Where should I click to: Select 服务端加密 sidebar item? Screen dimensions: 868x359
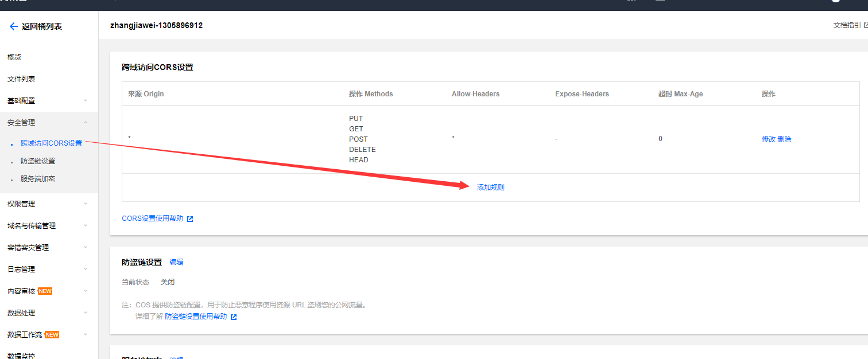pos(38,179)
